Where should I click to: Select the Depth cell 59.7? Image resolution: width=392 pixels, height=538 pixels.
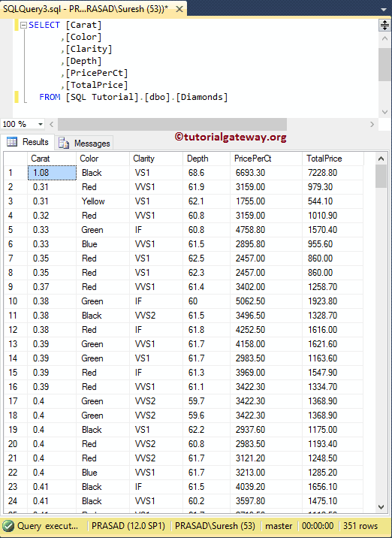click(x=207, y=401)
